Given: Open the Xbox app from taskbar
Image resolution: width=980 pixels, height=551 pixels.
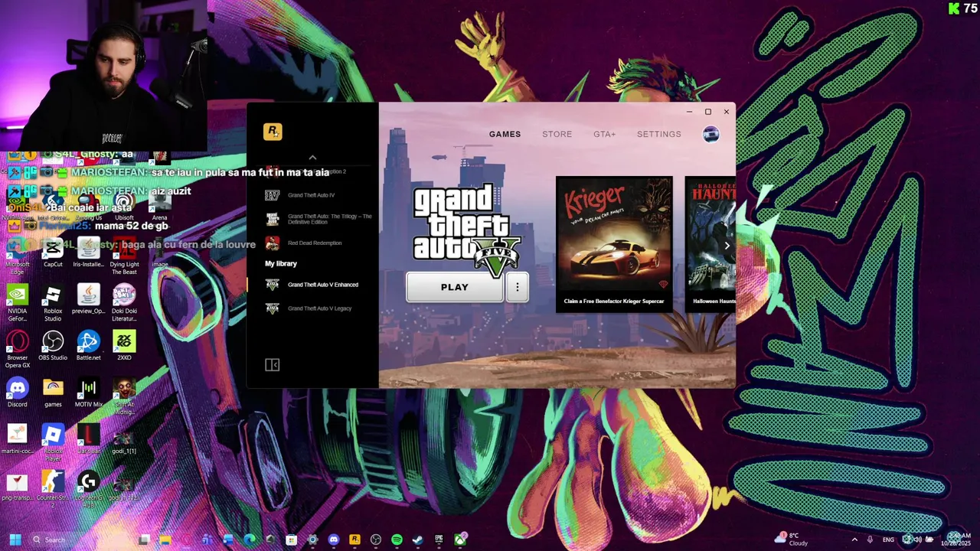Looking at the screenshot, I should [x=460, y=540].
